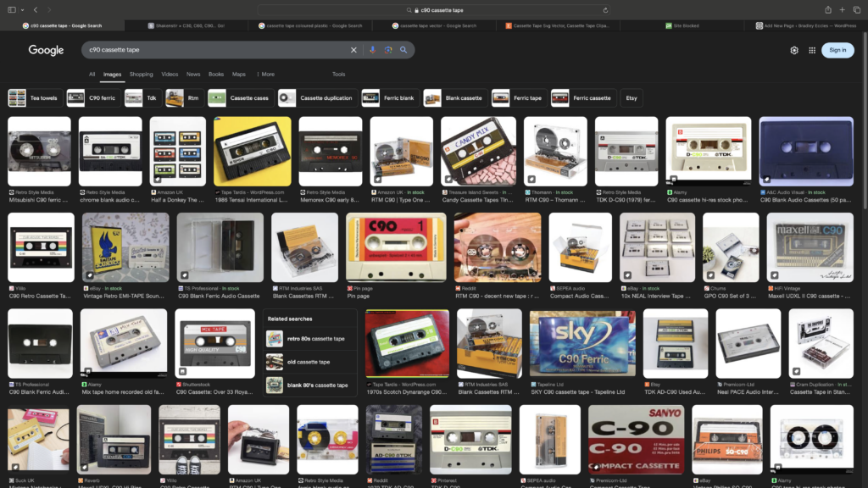This screenshot has width=868, height=488.
Task: Open the Candy Cassette Tapes image
Action: pyautogui.click(x=478, y=151)
